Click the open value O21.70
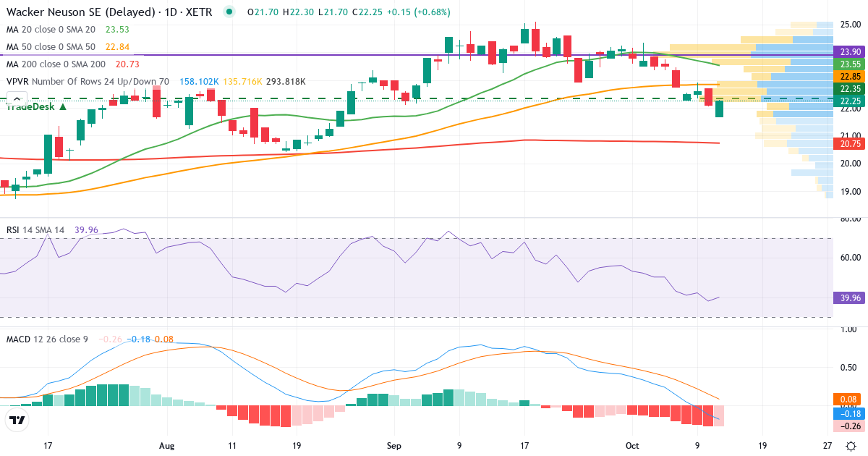The height and width of the screenshot is (456, 868). pyautogui.click(x=262, y=12)
